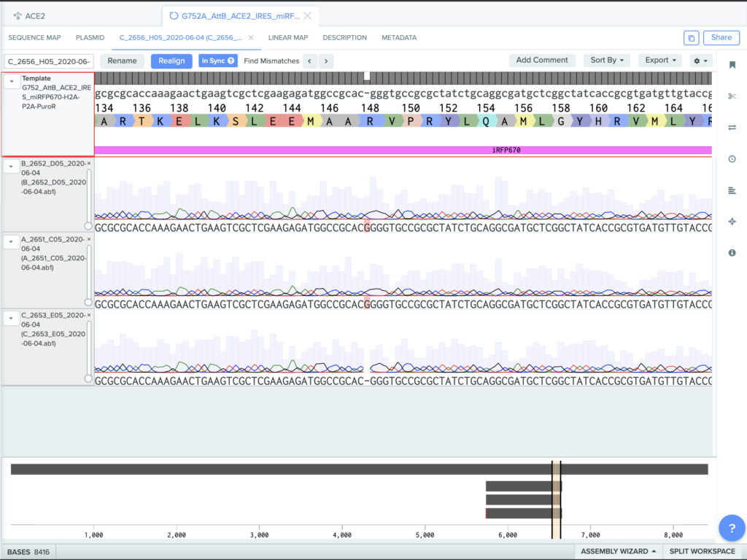Open the information icon in sidebar

[732, 253]
